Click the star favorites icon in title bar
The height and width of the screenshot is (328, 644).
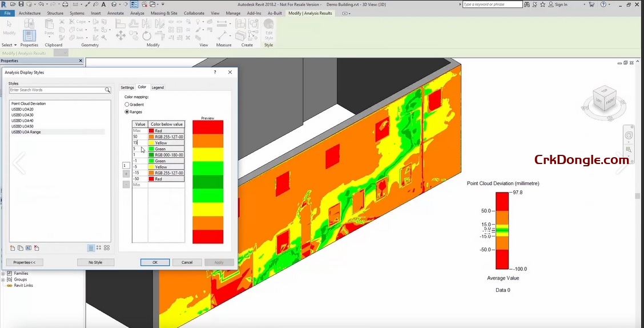coord(542,5)
